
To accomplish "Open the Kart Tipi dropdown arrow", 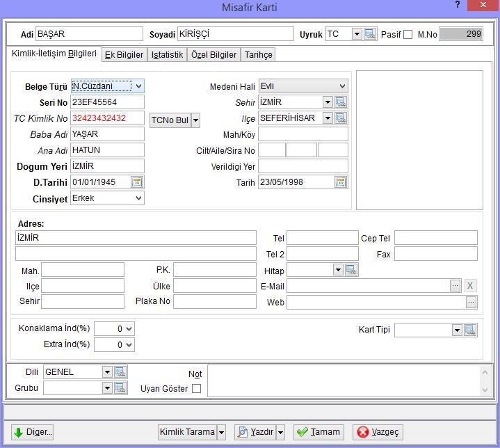I will 458,330.
